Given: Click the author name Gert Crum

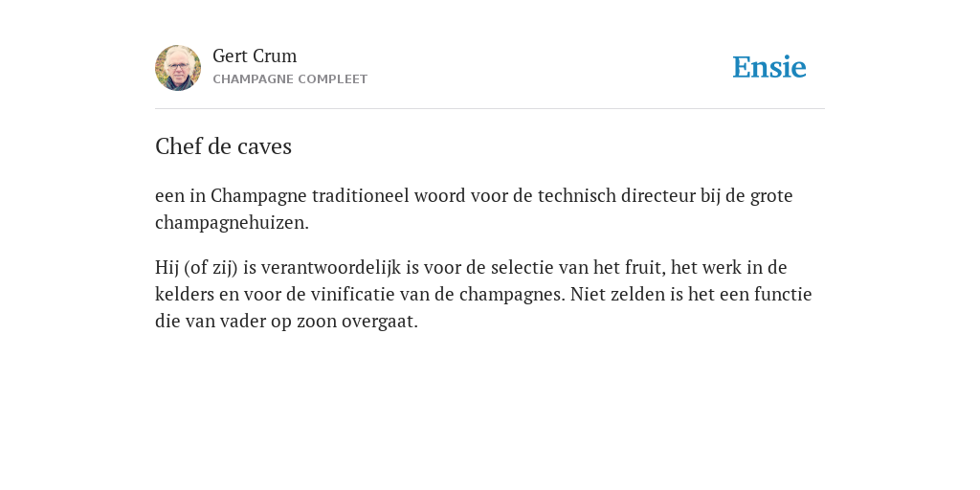Looking at the screenshot, I should (x=255, y=56).
